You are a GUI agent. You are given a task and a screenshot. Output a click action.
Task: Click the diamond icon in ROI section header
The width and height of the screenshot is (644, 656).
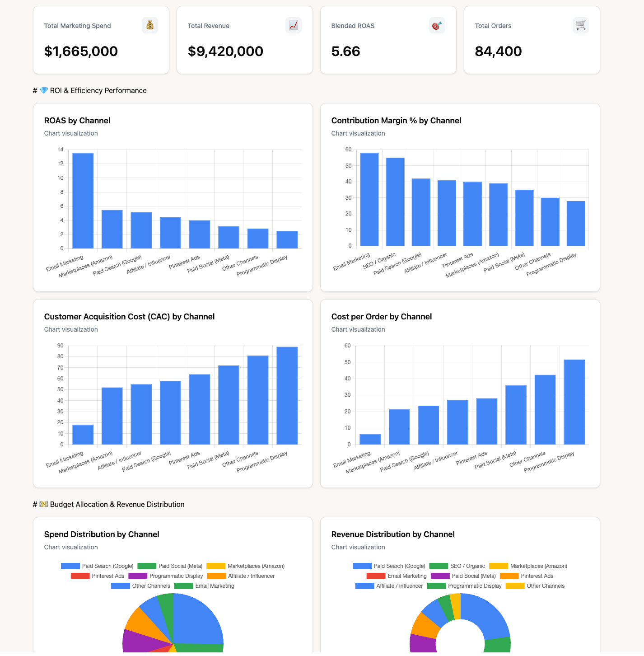click(x=45, y=90)
